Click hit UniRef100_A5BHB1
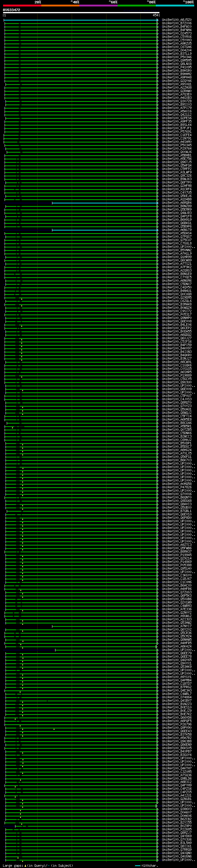Screen dimensions: 197x868 coord(177,155)
